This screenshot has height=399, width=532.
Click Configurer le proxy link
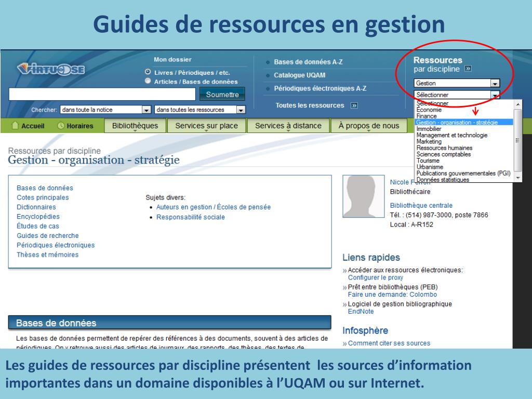point(375,277)
